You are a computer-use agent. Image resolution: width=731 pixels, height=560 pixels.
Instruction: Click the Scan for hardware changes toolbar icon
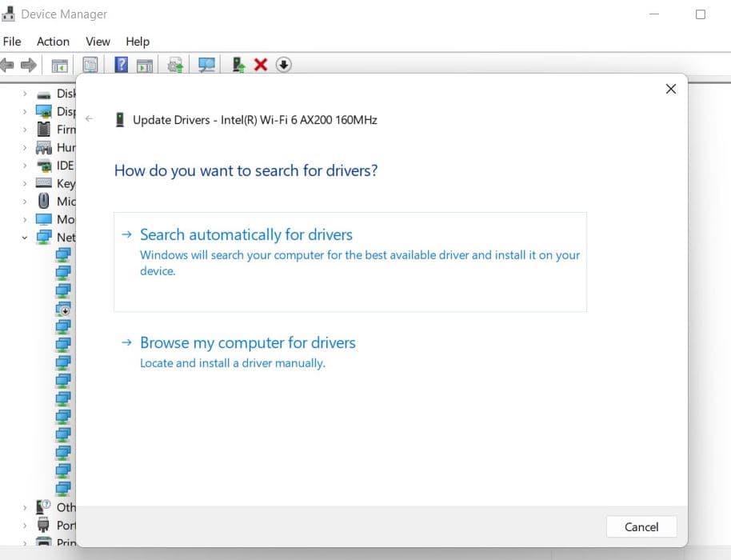(206, 65)
